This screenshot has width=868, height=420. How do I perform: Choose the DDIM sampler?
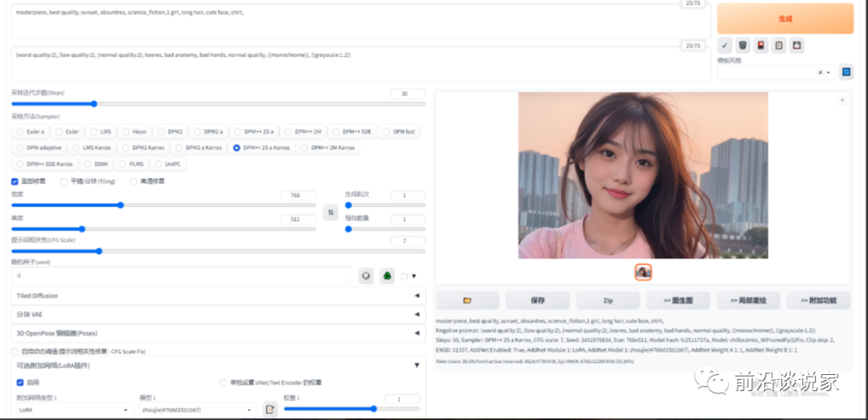[x=96, y=164]
